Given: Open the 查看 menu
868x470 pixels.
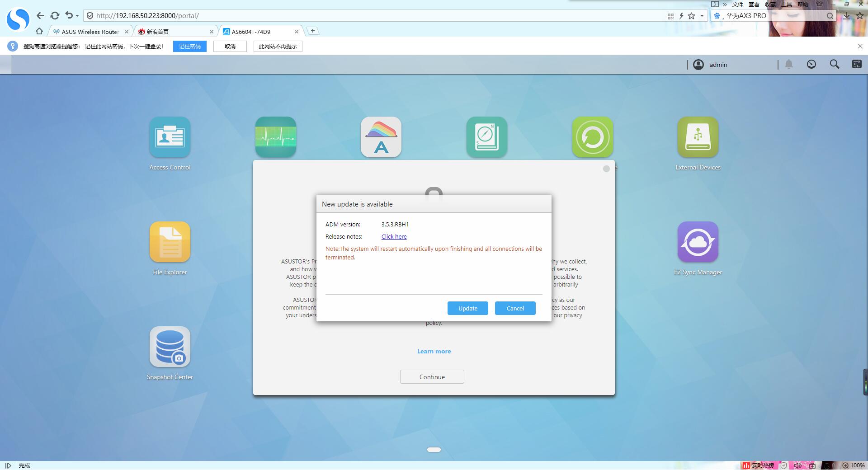Looking at the screenshot, I should click(x=754, y=4).
